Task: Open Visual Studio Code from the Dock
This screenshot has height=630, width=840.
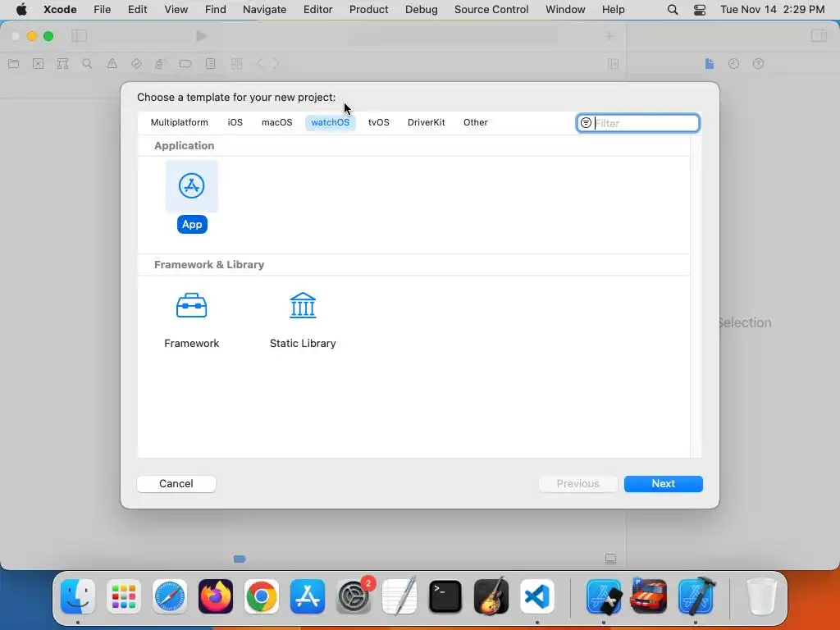Action: pos(536,596)
